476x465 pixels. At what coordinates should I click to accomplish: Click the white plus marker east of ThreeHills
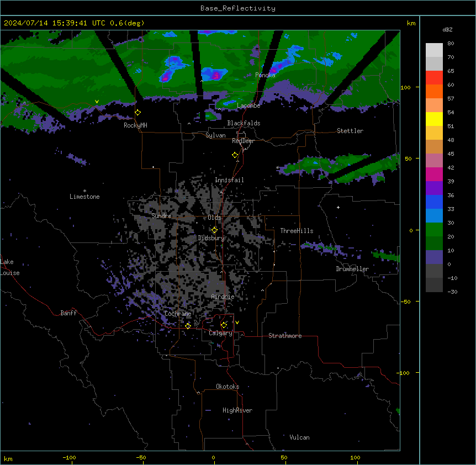tap(338, 207)
